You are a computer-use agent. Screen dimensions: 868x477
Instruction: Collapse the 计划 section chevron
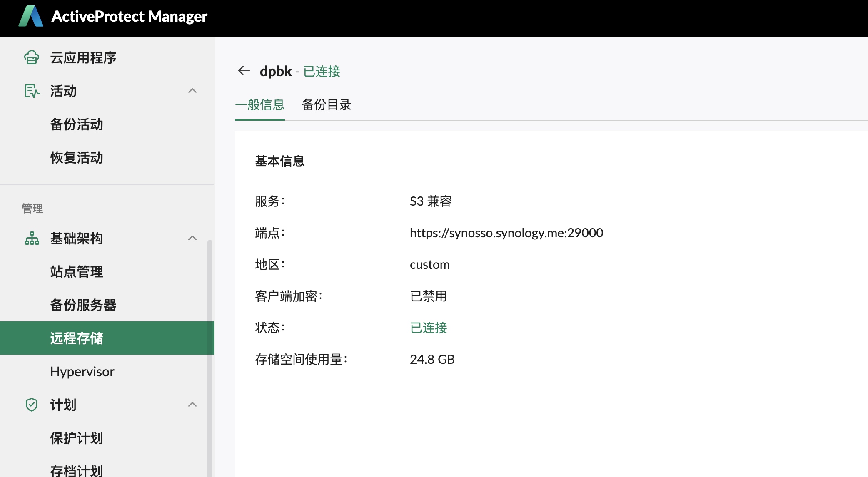click(x=192, y=405)
